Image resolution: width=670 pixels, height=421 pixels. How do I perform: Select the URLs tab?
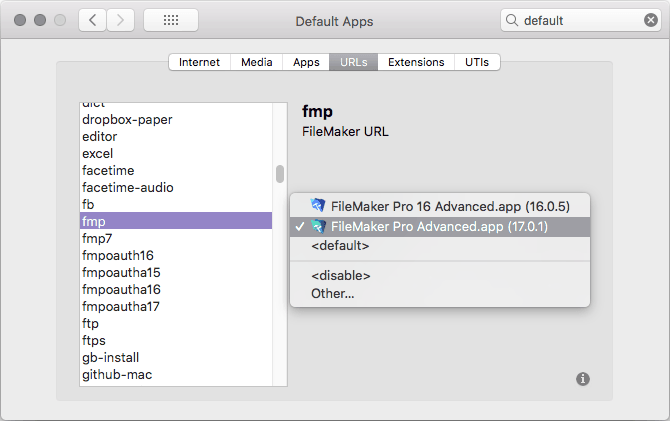(353, 62)
